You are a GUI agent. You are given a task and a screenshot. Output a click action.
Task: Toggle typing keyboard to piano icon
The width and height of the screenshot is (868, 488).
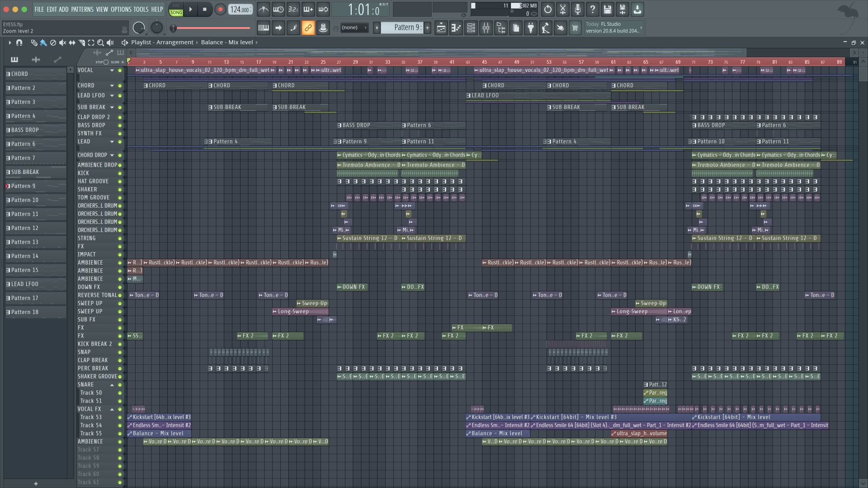point(264,28)
